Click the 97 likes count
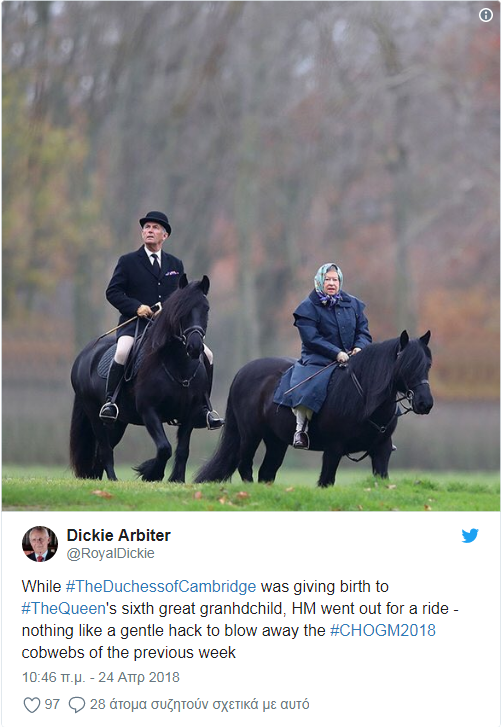Viewport: 501px width, 727px height. point(52,704)
